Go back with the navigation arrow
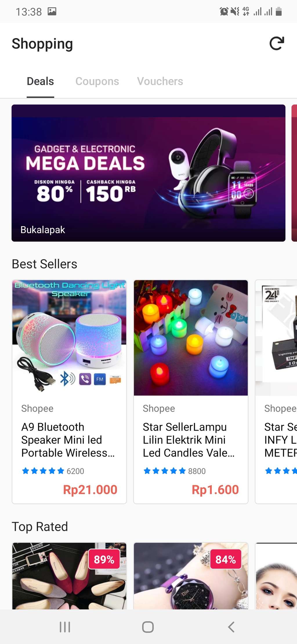The width and height of the screenshot is (297, 644). point(231,627)
